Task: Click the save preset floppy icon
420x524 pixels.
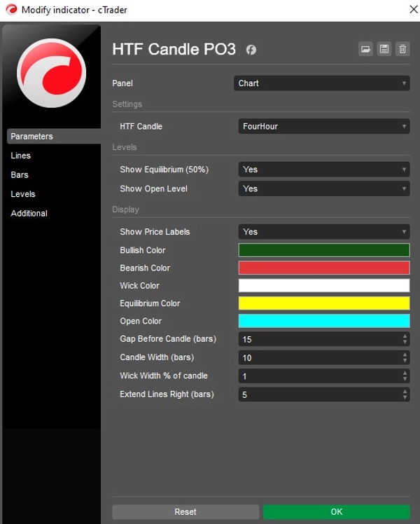Action: point(384,49)
